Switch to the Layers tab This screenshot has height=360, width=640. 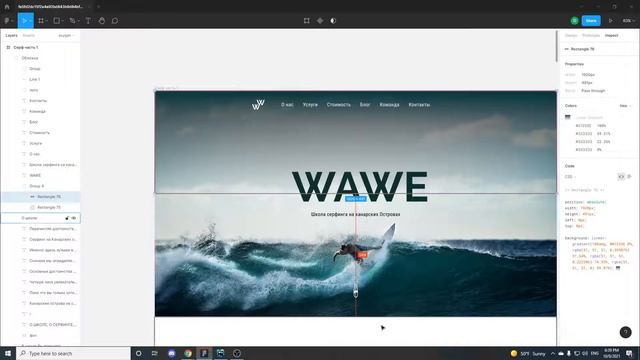click(x=11, y=36)
